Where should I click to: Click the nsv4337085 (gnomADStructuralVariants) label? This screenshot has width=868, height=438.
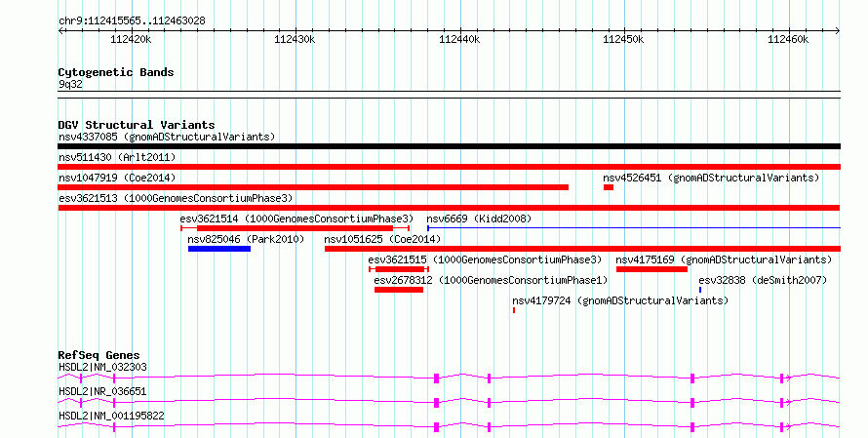167,137
